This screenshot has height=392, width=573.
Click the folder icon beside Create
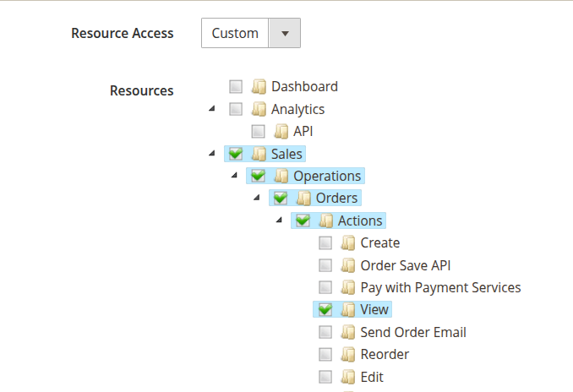pyautogui.click(x=347, y=242)
